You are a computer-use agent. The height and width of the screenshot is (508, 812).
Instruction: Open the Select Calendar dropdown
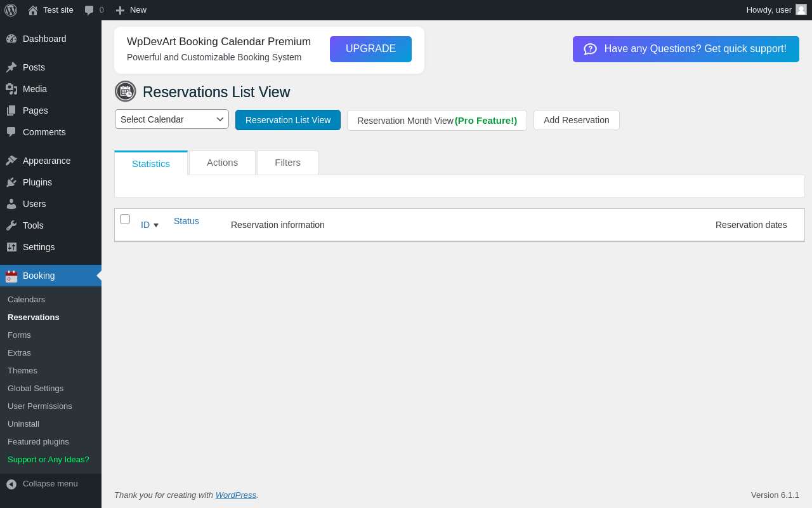click(x=172, y=119)
